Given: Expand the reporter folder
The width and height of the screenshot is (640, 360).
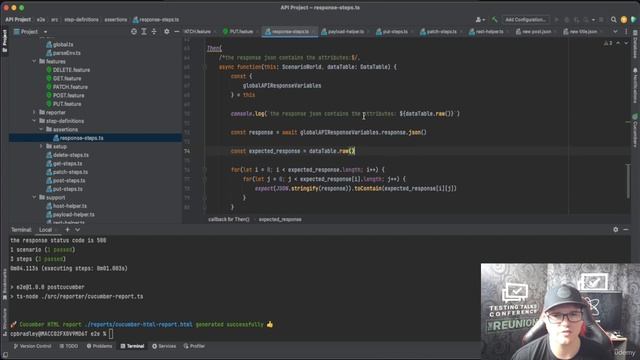Looking at the screenshot, I should coord(34,112).
